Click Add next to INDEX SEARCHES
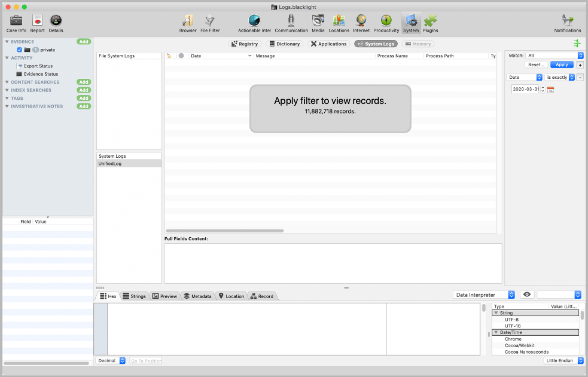 click(84, 90)
